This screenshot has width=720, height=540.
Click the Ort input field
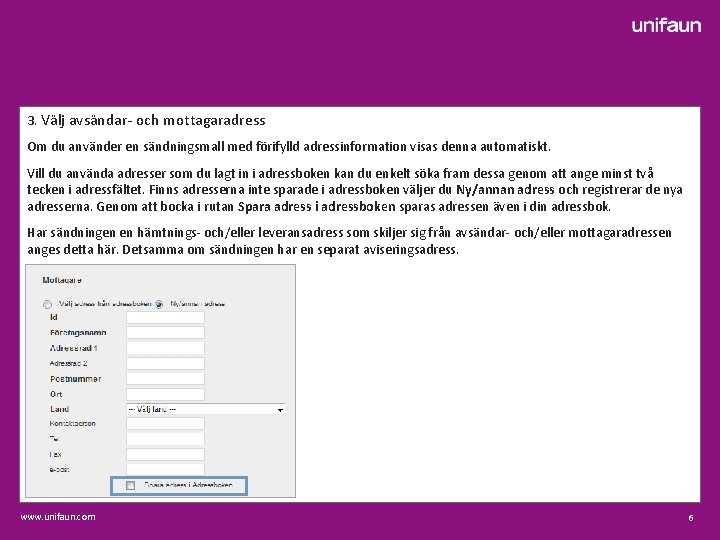(x=165, y=394)
